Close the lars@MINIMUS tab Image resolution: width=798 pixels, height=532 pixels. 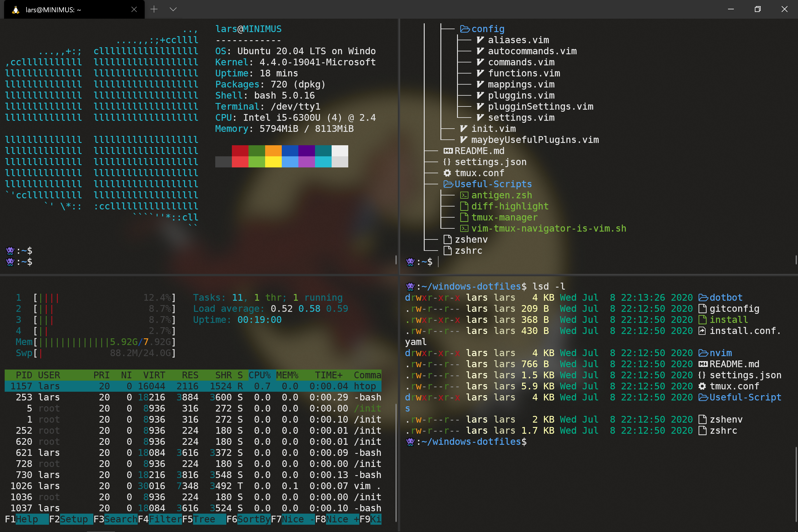[134, 10]
